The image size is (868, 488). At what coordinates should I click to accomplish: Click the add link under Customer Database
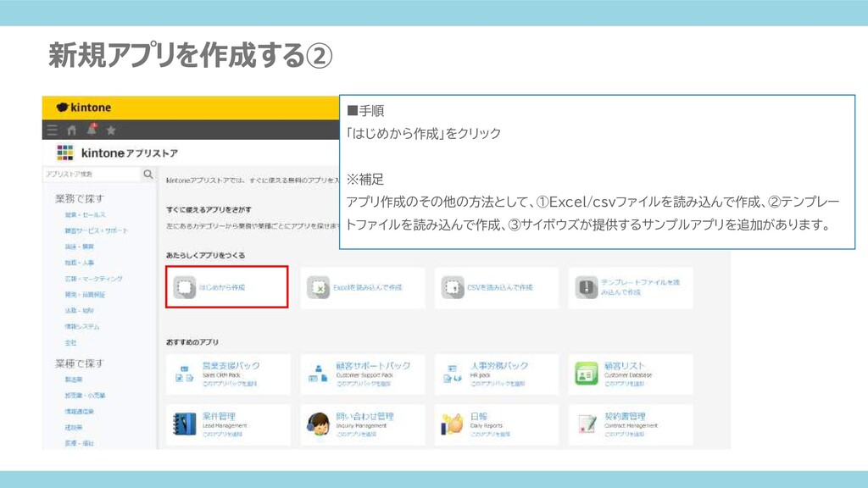tap(624, 384)
